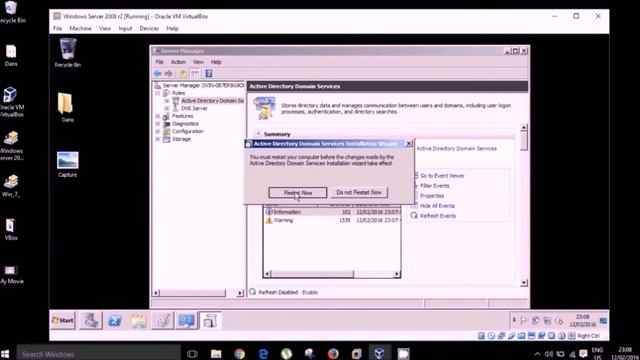This screenshot has height=360, width=640.
Task: Open Server Manager Action menu
Action: 178,62
